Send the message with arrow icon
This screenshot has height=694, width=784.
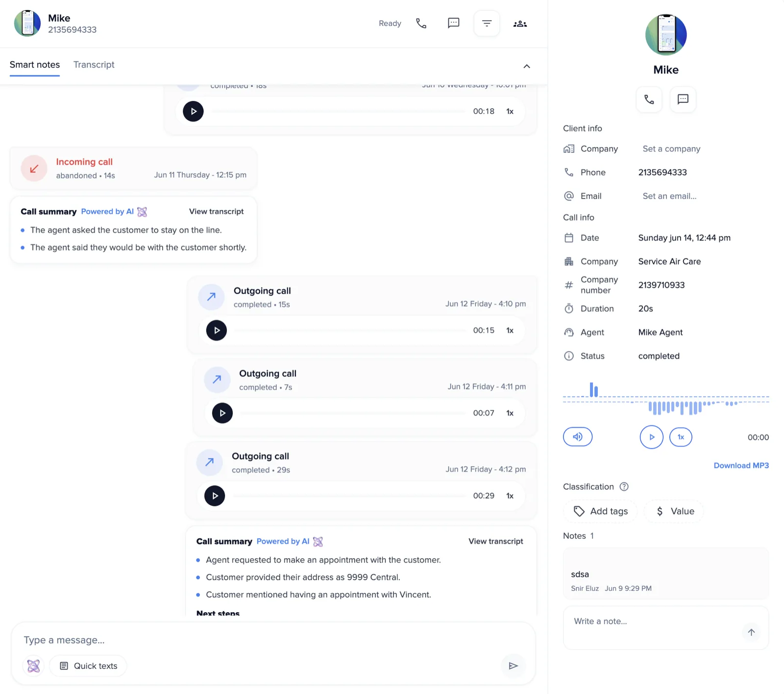coord(513,666)
